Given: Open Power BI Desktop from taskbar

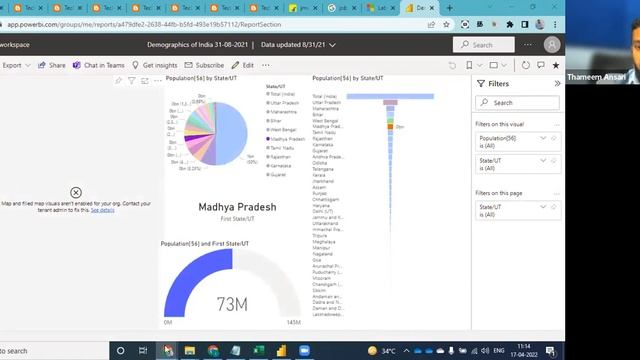Looking at the screenshot, I should [281, 351].
